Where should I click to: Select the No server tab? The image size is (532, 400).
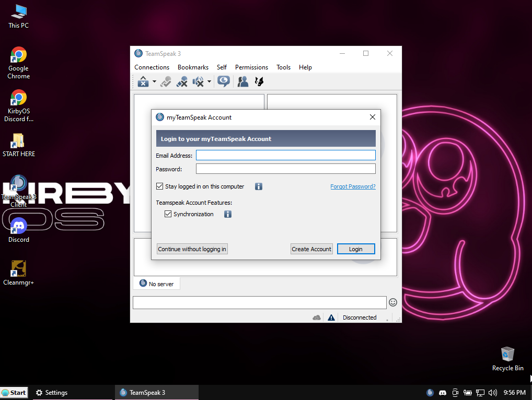point(156,284)
